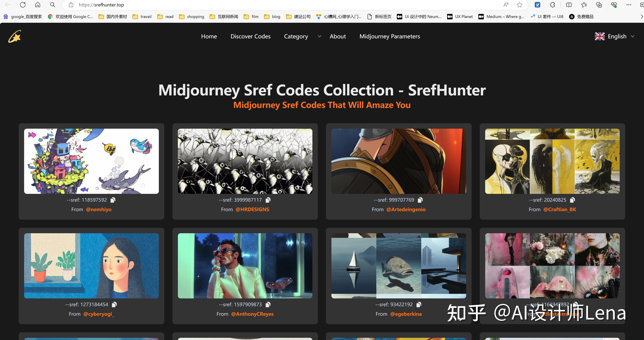The height and width of the screenshot is (340, 644).
Task: Open browser extensions puzzle icon
Action: (x=552, y=5)
